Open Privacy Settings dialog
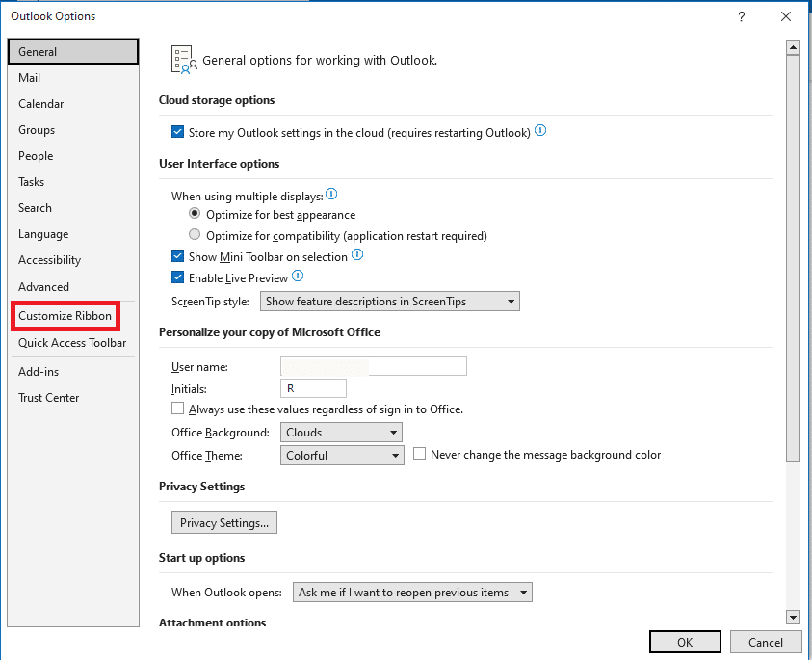Image resolution: width=812 pixels, height=660 pixels. 224,523
